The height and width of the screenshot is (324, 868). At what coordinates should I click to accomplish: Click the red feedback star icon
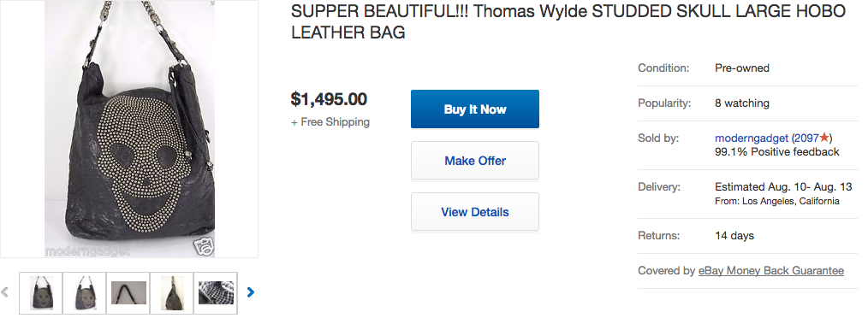point(824,137)
